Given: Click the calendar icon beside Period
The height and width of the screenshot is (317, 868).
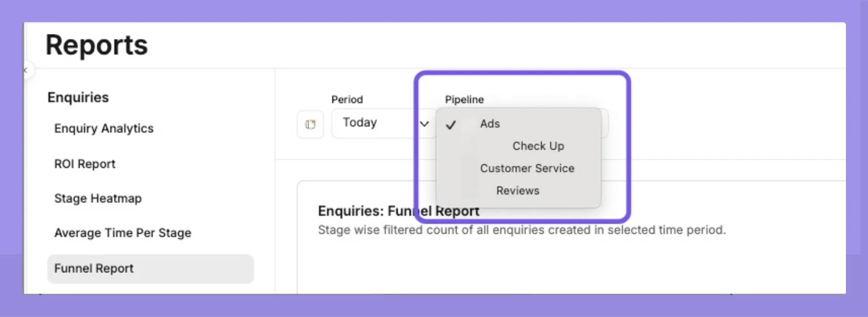Looking at the screenshot, I should click(310, 124).
